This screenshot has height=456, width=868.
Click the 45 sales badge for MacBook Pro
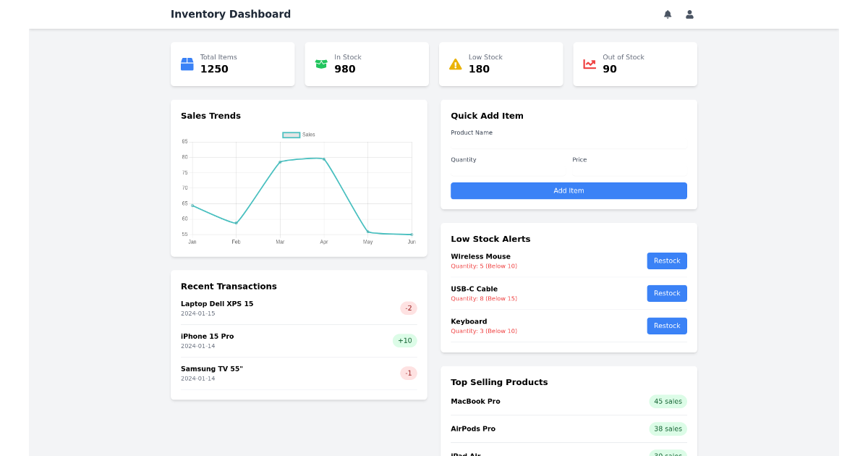coord(667,401)
